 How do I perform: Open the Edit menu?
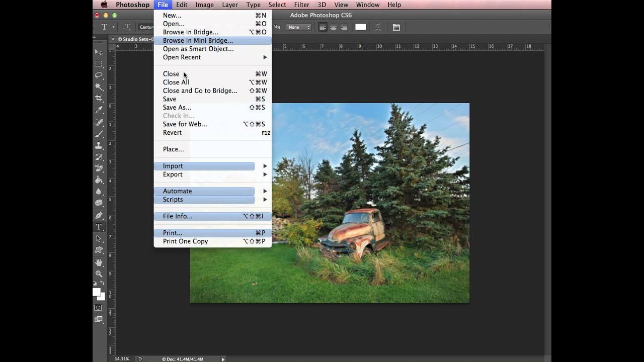[182, 5]
